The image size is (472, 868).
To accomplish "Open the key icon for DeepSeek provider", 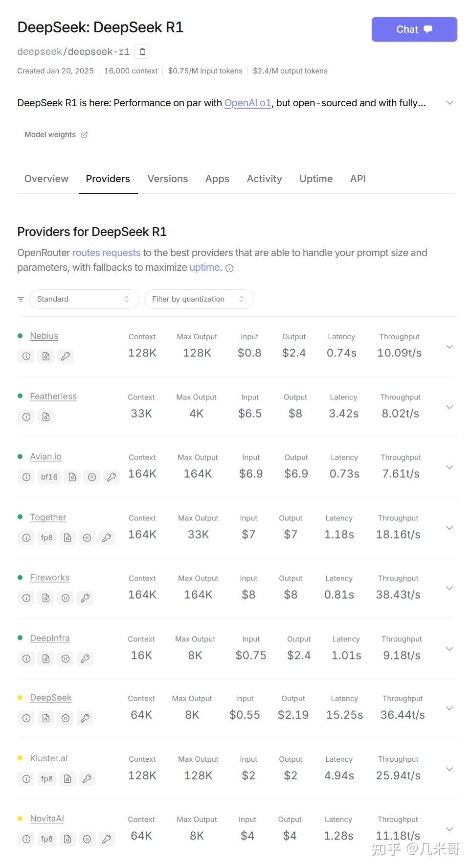I will [x=85, y=718].
